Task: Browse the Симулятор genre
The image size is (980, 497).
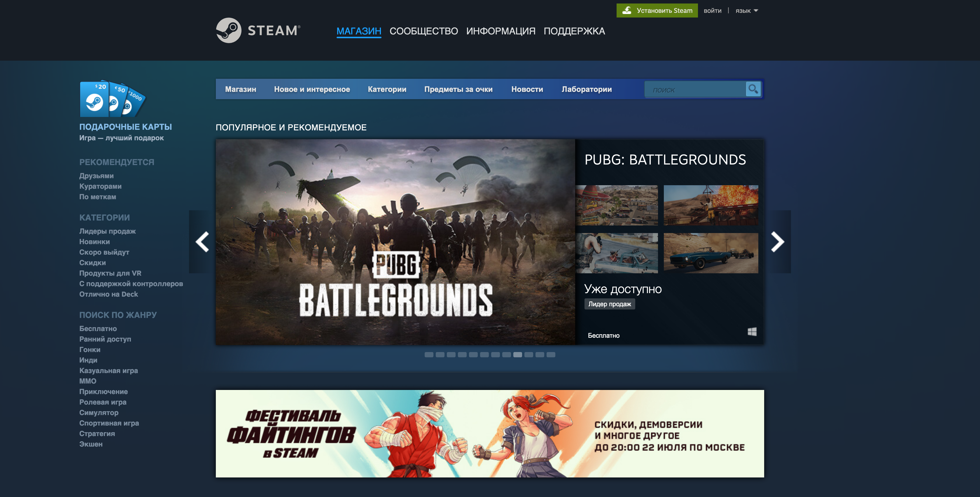Action: coord(99,412)
